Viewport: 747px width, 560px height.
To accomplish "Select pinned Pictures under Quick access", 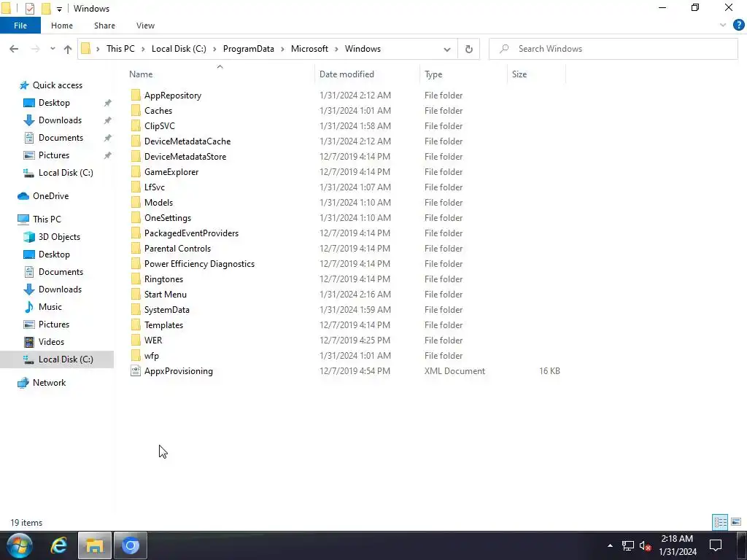I will (x=53, y=155).
